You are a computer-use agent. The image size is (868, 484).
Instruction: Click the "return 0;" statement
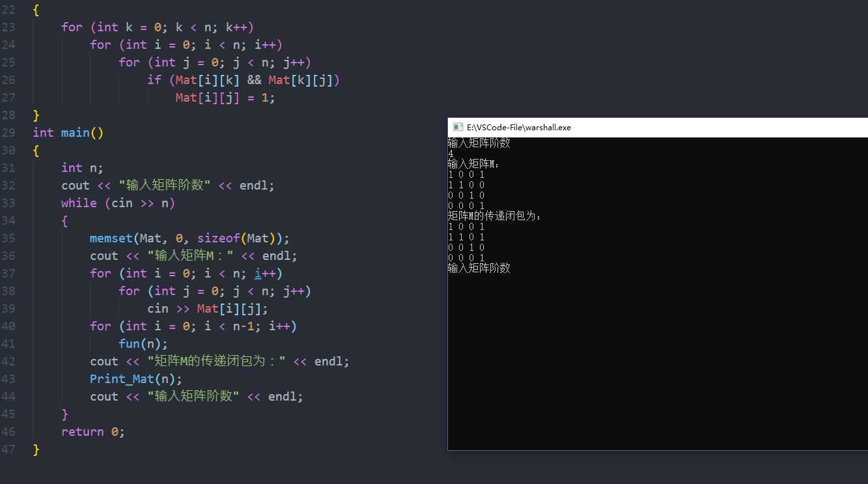tap(93, 432)
